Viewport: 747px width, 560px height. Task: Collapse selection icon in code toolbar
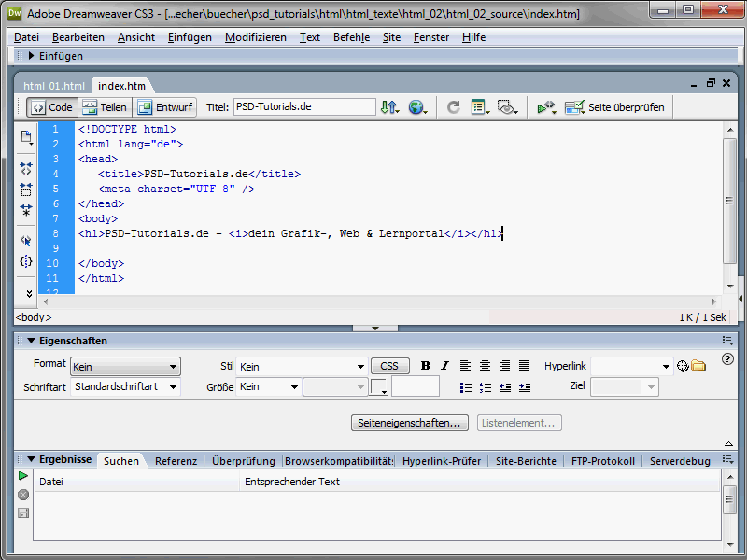coord(26,189)
